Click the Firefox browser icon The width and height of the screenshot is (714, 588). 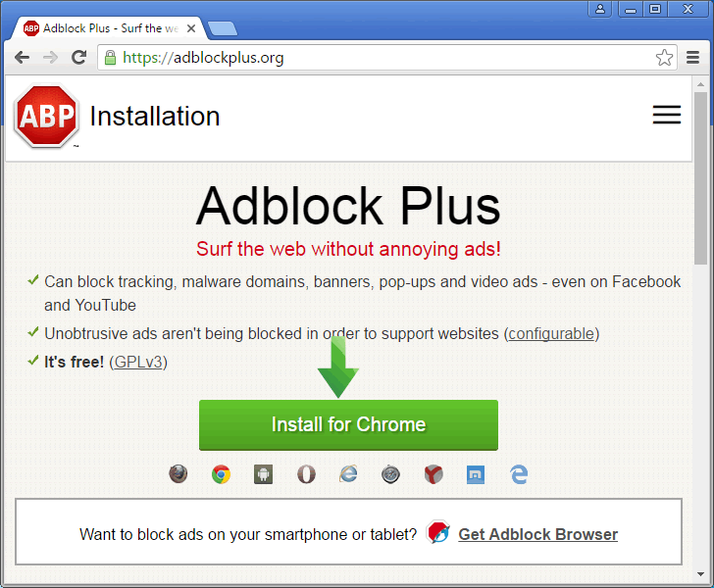pyautogui.click(x=178, y=474)
